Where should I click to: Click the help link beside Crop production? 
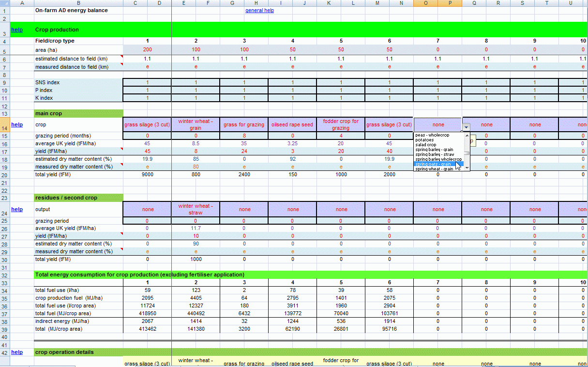coord(16,30)
